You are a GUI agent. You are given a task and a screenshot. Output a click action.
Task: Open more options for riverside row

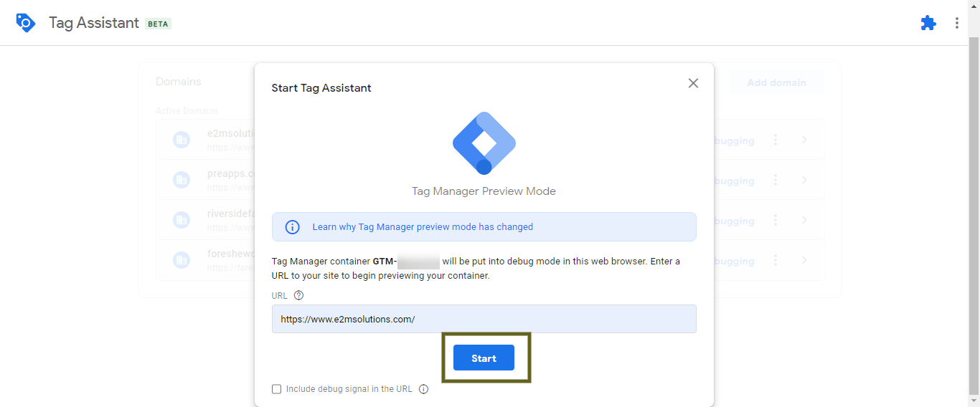(x=776, y=221)
